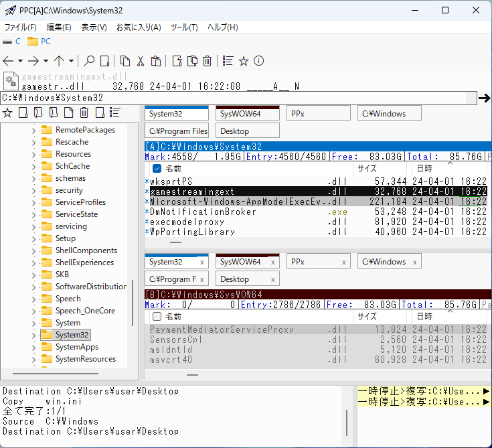This screenshot has height=448, width=492.
Task: Expand the Speech folder in tree
Action: click(x=34, y=299)
